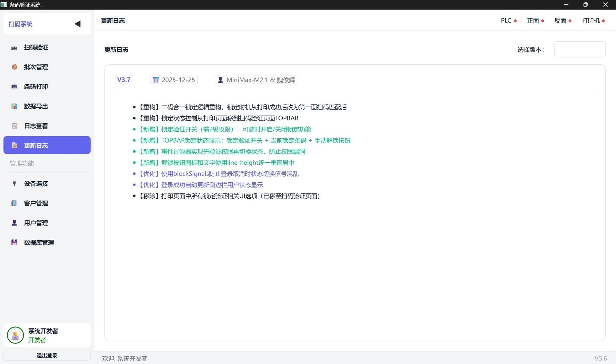Collapse the sidebar with the triangle arrow

tap(78, 24)
